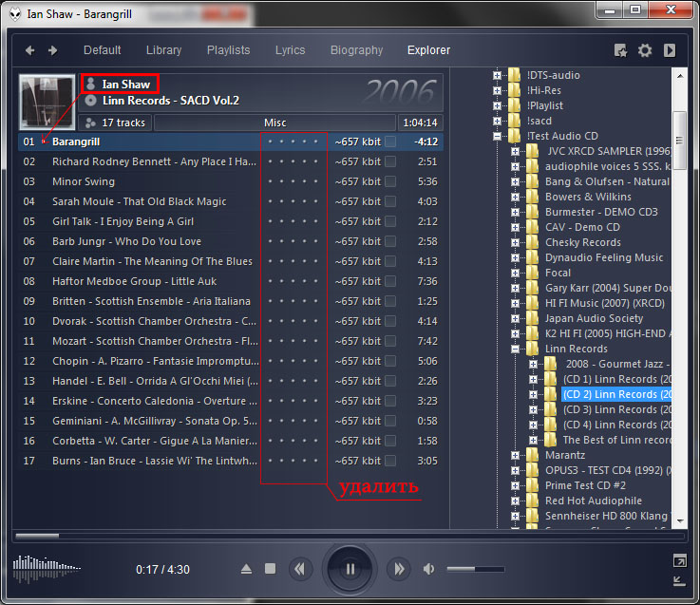
Task: Adjust the volume slider
Action: (475, 569)
